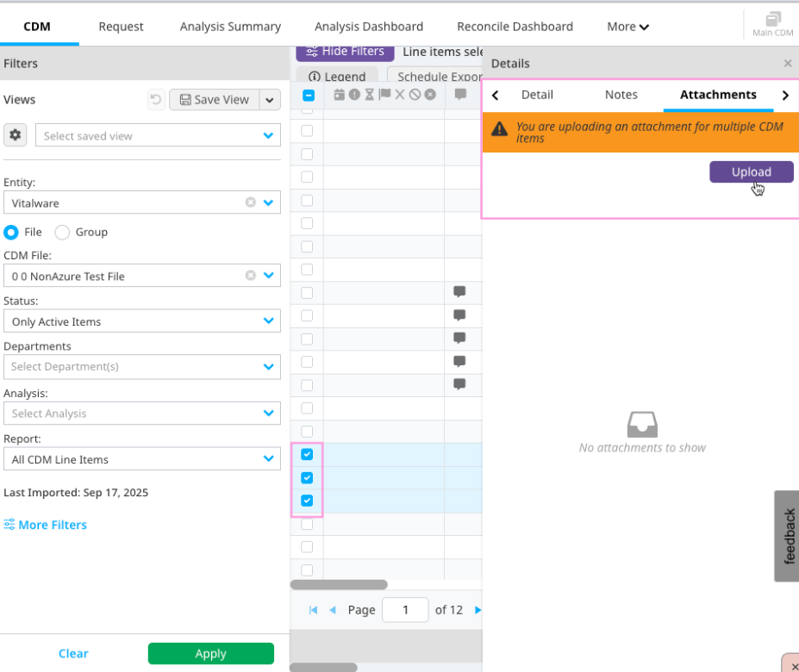Open the Save View arrow dropdown
799x672 pixels.
point(271,100)
